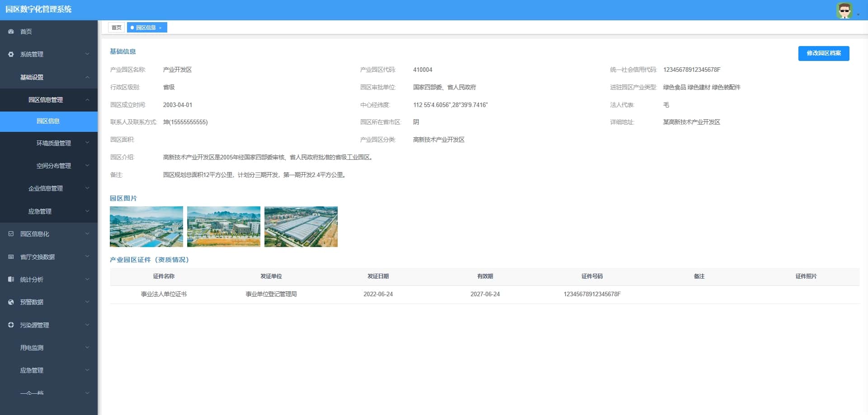Click the table icon beside 省厅交换数据
The width and height of the screenshot is (868, 415).
tap(11, 257)
